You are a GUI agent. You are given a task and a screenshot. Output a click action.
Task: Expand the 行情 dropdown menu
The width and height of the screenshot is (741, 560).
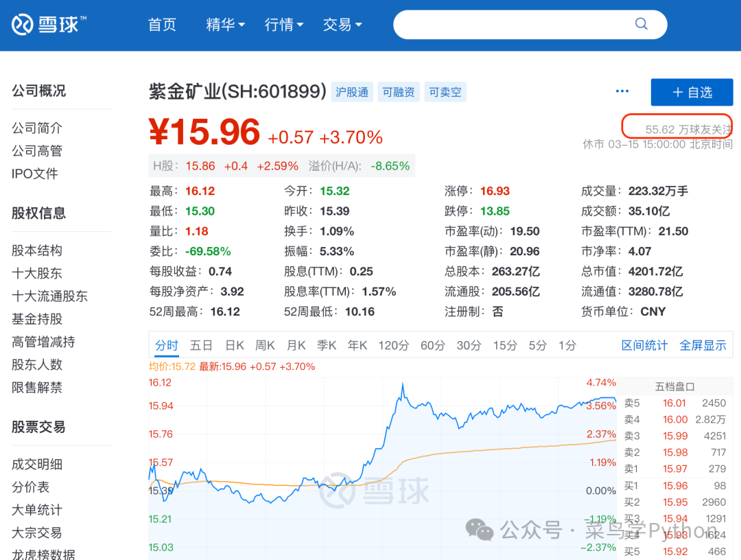(x=284, y=25)
